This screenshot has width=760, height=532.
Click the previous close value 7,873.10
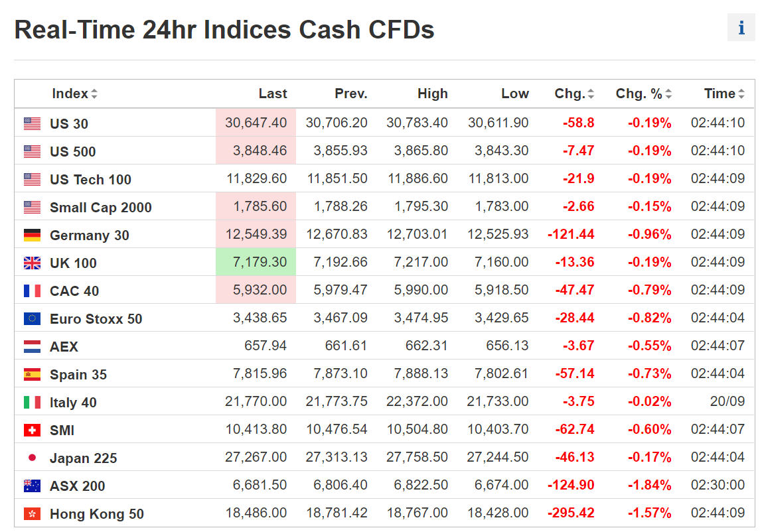pos(341,373)
